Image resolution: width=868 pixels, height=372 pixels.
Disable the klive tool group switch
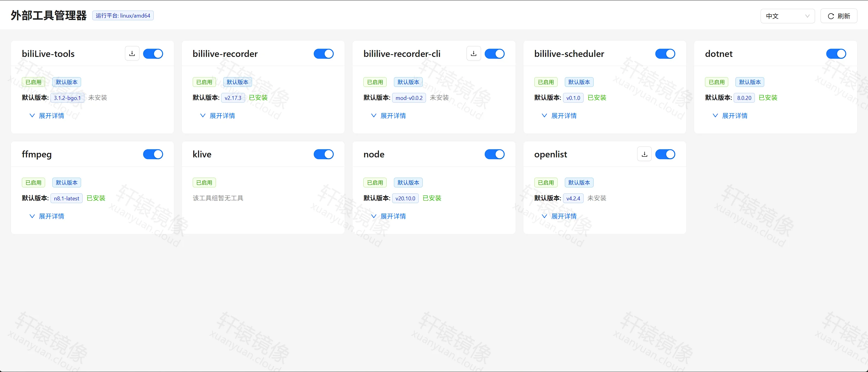[x=323, y=154]
